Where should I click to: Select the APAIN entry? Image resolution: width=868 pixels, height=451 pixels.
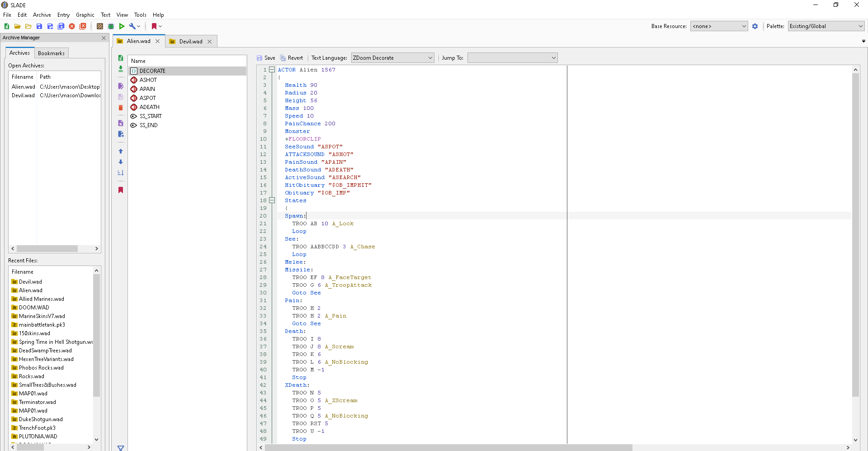click(188, 89)
